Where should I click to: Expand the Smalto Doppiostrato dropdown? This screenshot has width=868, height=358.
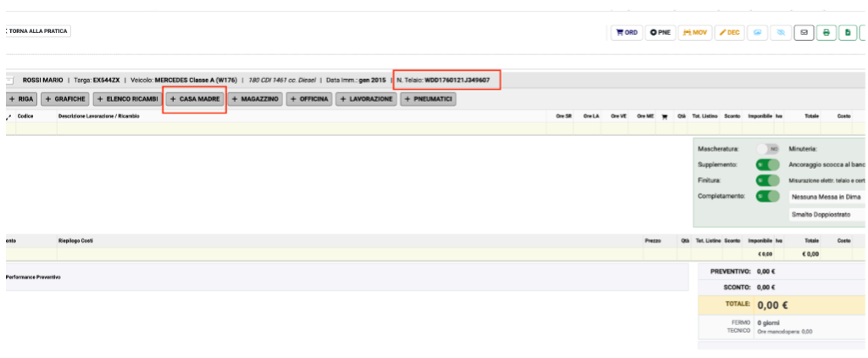(x=827, y=215)
